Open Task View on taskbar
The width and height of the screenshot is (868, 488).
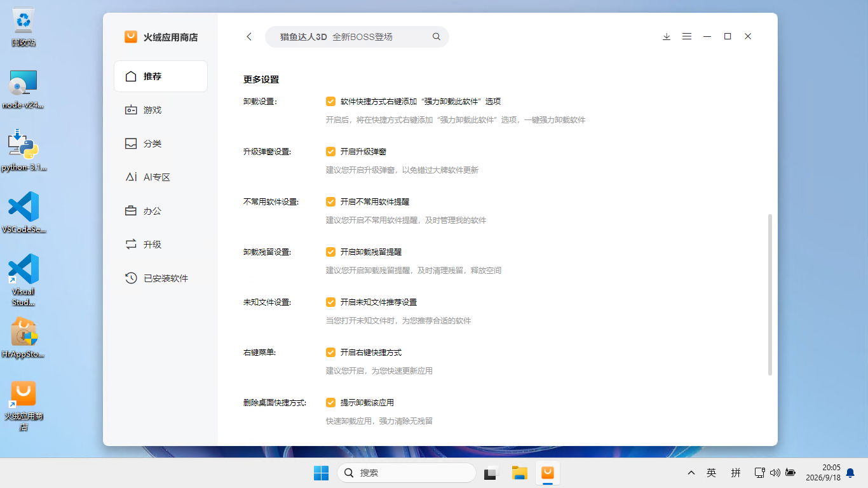click(491, 473)
